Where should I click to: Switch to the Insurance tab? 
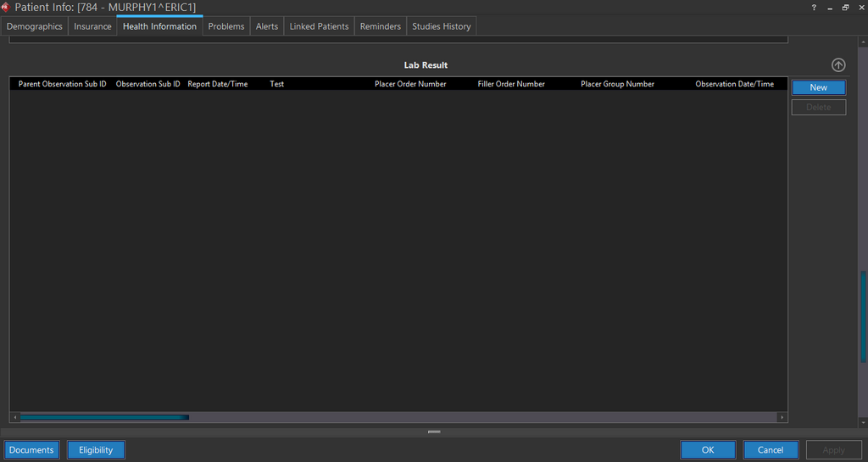[92, 26]
